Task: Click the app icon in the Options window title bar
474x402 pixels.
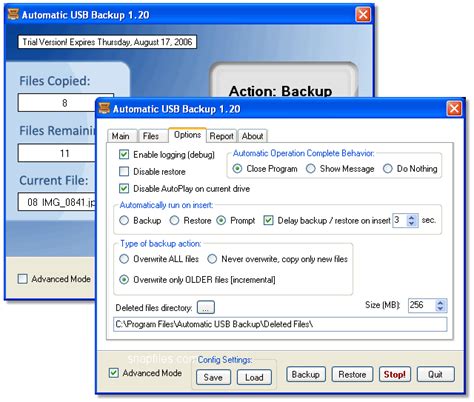Action: [104, 108]
